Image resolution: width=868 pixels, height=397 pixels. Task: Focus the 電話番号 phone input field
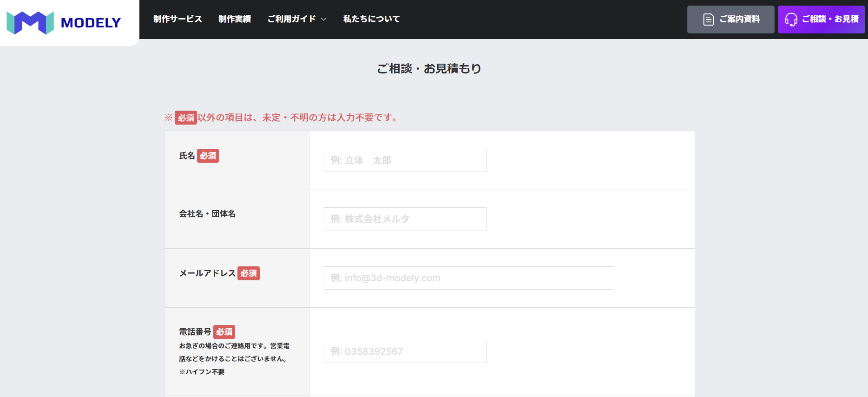click(x=405, y=351)
